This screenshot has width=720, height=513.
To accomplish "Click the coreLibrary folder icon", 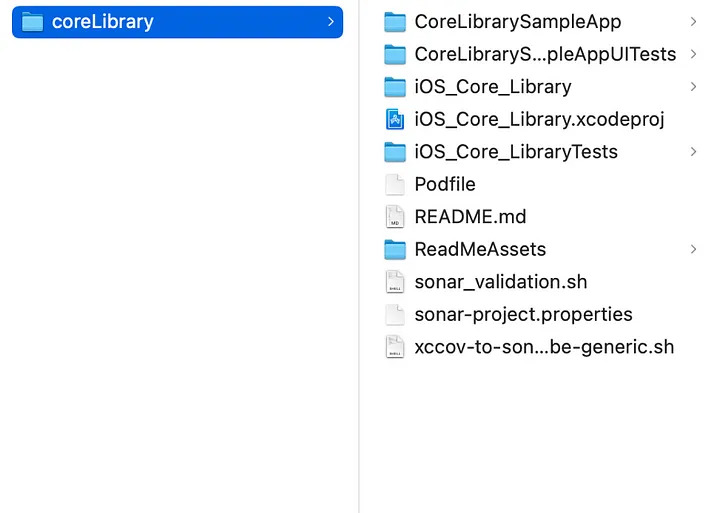I will click(33, 22).
